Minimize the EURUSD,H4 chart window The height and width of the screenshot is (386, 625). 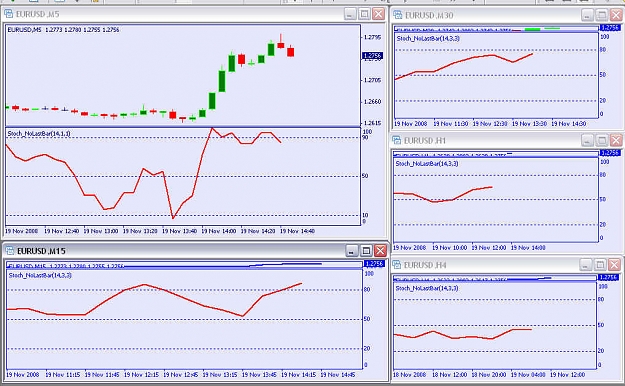pyautogui.click(x=586, y=265)
